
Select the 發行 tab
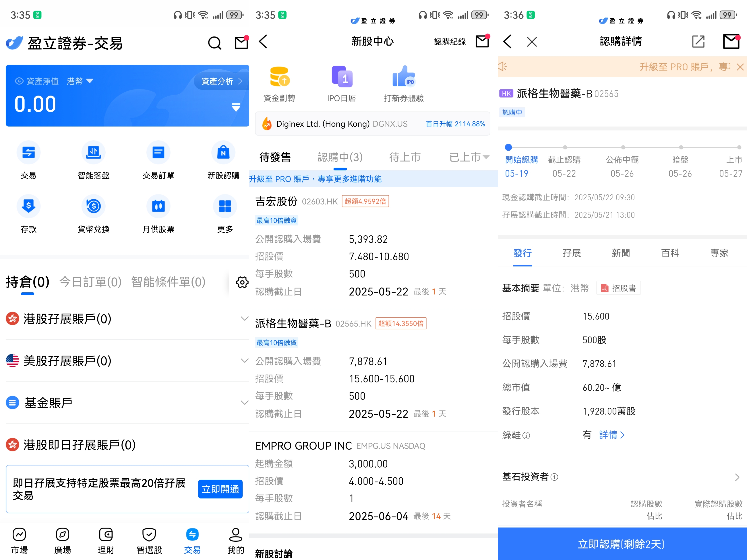522,253
